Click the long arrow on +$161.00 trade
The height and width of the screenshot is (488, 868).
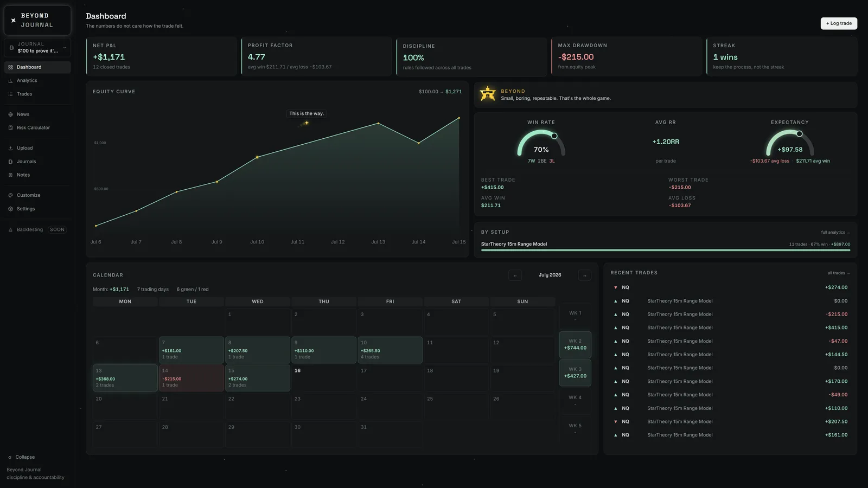click(616, 435)
